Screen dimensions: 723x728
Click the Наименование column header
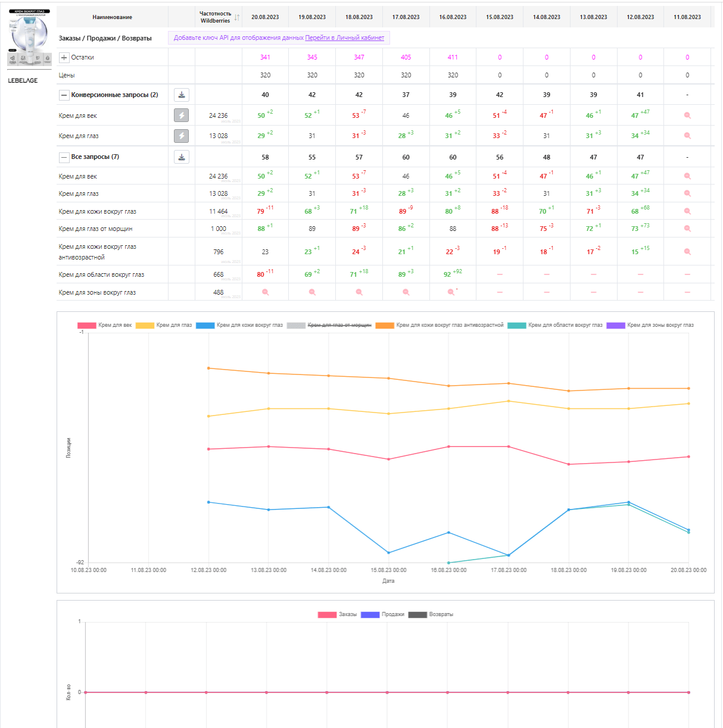pos(112,17)
